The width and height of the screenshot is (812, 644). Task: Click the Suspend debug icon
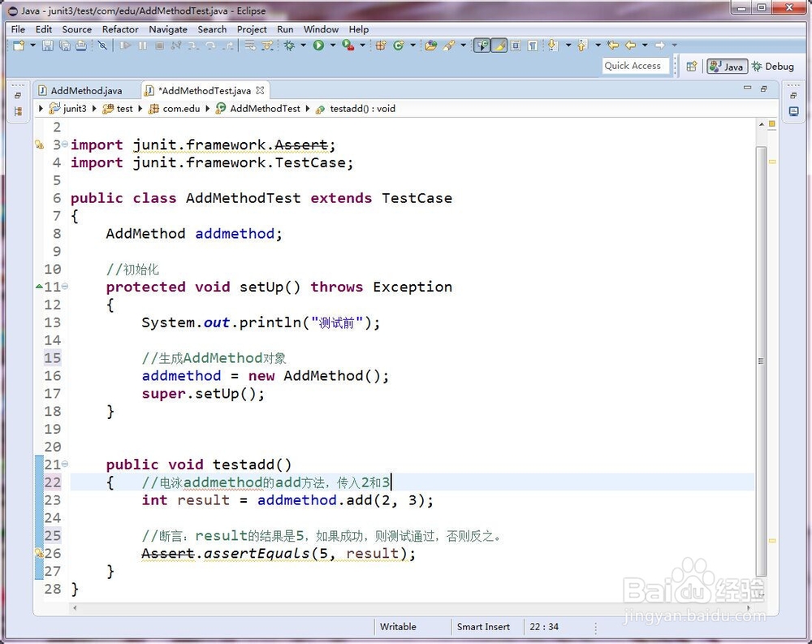(x=142, y=45)
